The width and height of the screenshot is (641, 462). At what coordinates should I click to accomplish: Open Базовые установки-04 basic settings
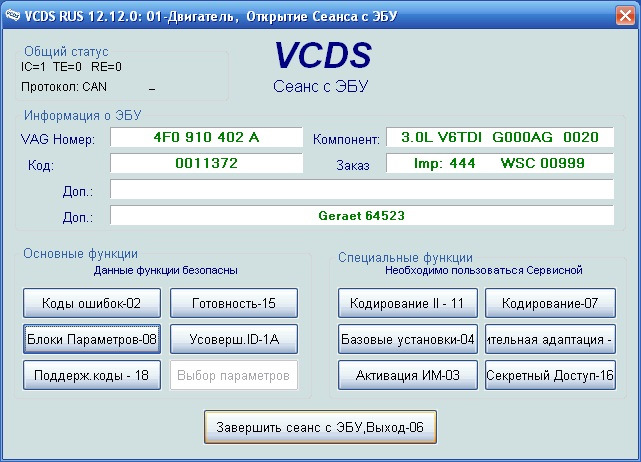408,339
